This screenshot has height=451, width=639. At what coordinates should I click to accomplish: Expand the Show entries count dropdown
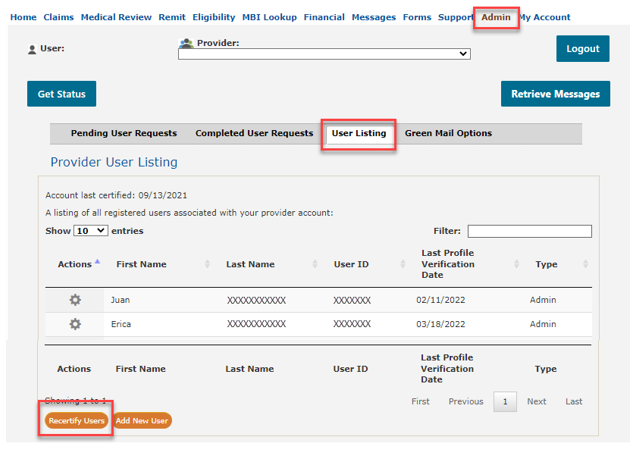[90, 231]
